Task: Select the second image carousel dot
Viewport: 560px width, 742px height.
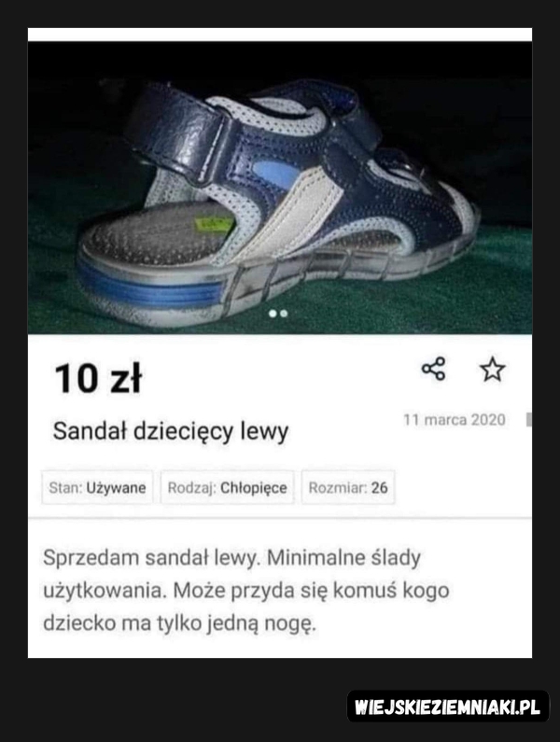Action: pos(284,314)
